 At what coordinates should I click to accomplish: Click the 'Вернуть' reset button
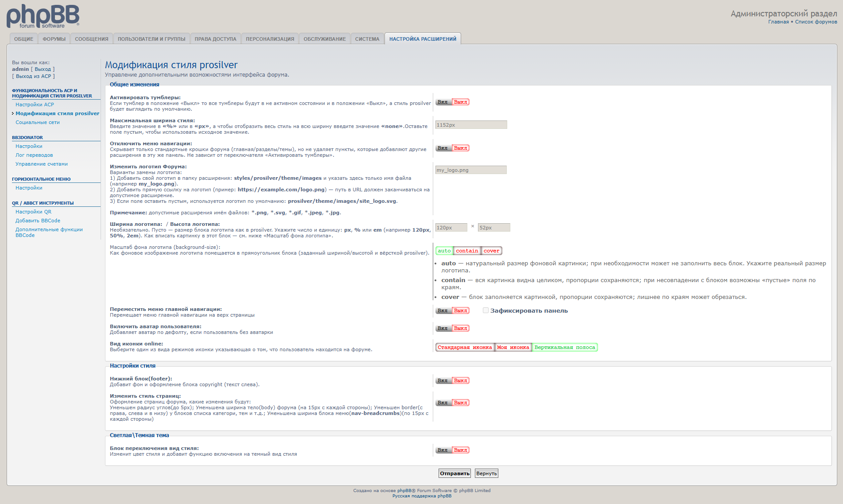[x=486, y=473]
